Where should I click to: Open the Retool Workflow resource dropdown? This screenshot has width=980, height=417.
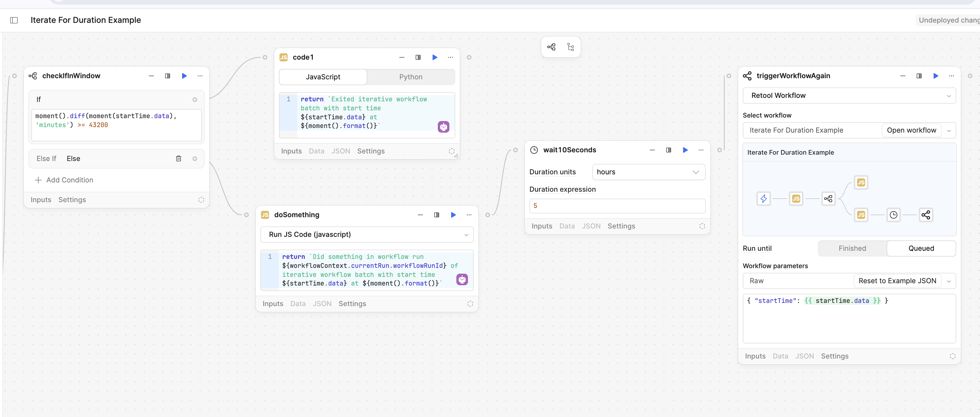point(849,95)
